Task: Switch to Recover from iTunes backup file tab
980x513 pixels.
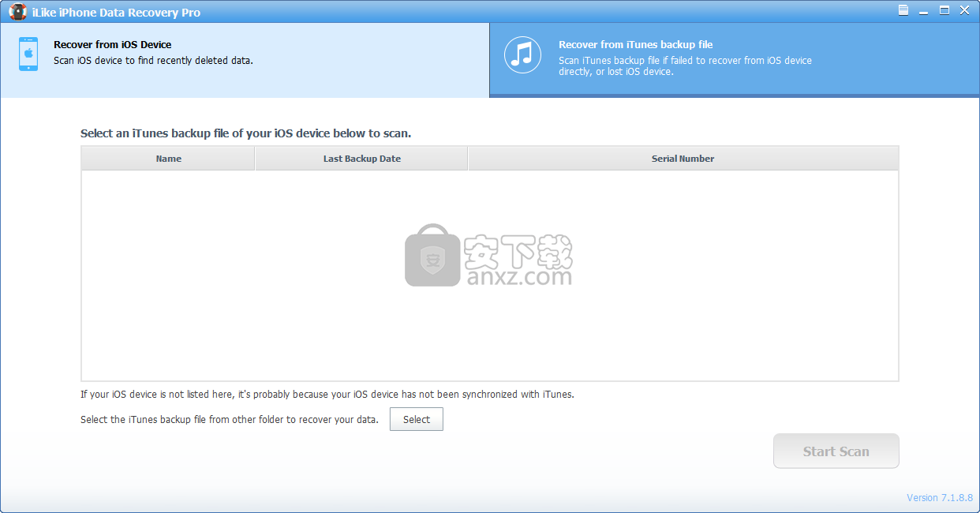Action: point(735,58)
